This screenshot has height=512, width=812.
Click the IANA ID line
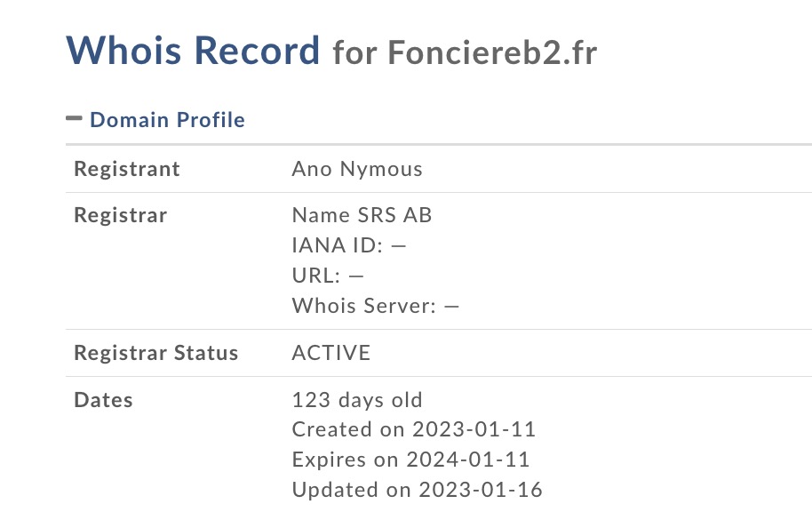click(x=349, y=245)
